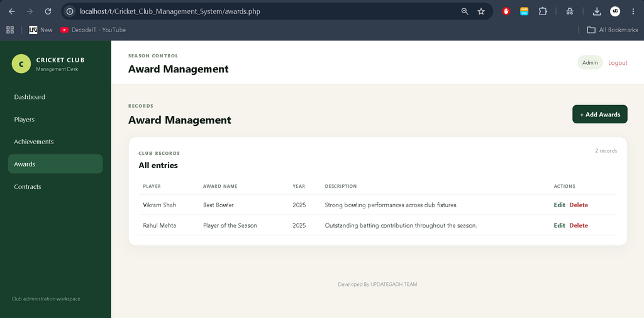Image resolution: width=644 pixels, height=318 pixels.
Task: Open the New bookmark
Action: [x=41, y=30]
